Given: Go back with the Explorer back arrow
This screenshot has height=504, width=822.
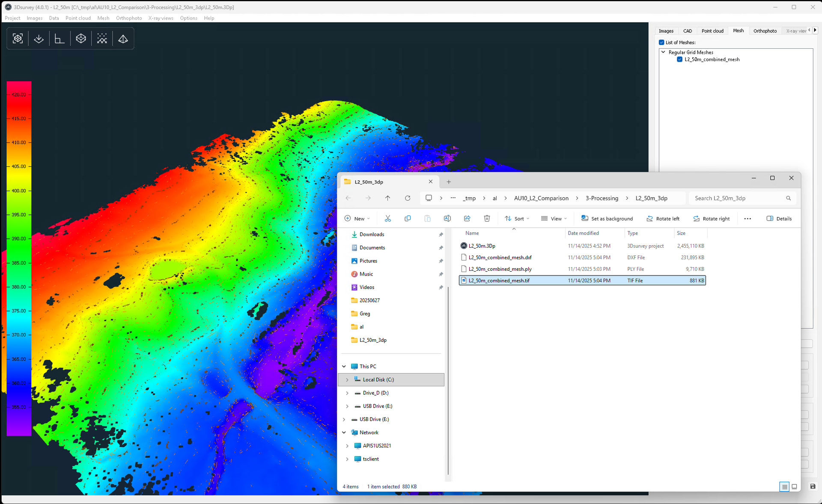Looking at the screenshot, I should (x=348, y=198).
